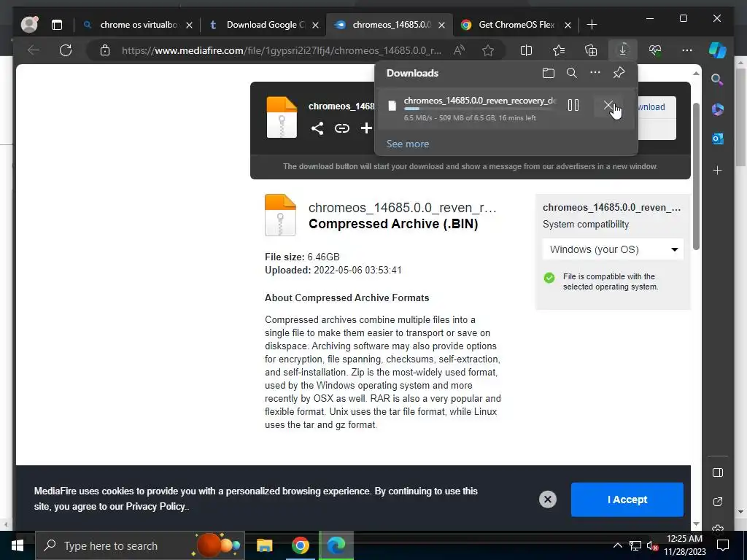Click the chromeos_14685.0.0_reven_r… file title
The width and height of the screenshot is (747, 560).
[x=403, y=208]
